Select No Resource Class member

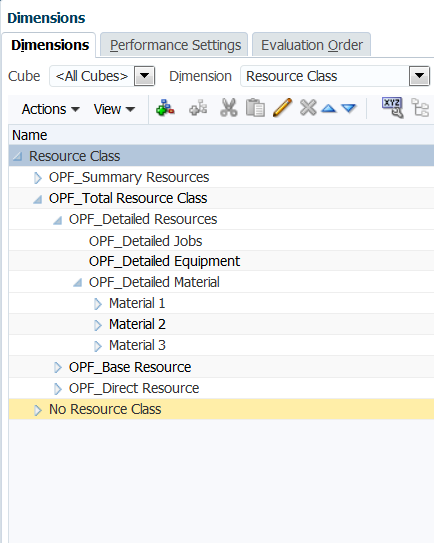[105, 409]
